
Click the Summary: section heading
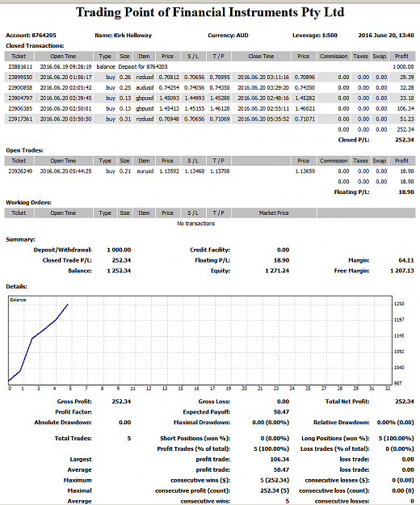[20, 240]
